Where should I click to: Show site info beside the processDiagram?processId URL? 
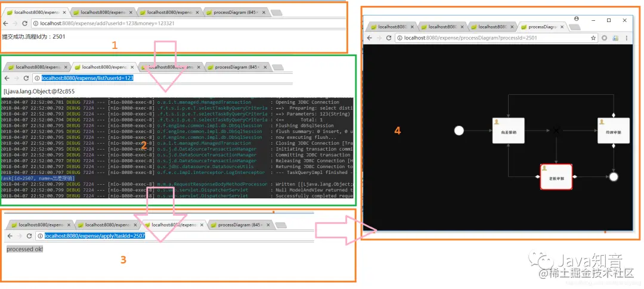click(399, 38)
